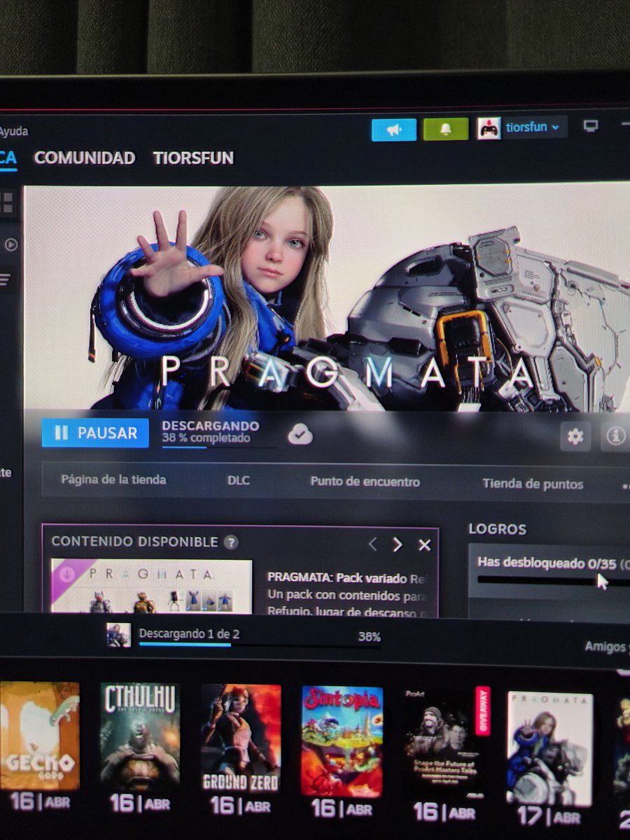Open the announcements megaphone icon
The image size is (630, 840).
point(393,128)
